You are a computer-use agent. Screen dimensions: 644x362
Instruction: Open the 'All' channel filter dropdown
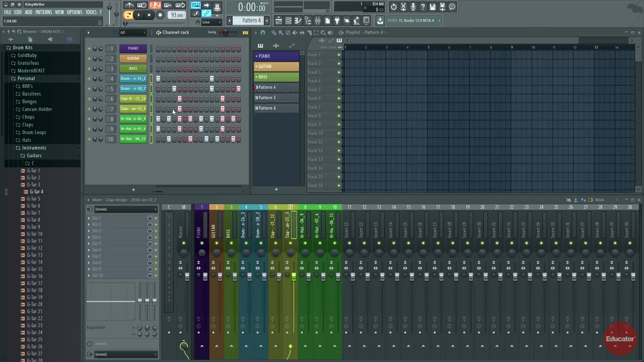tap(133, 33)
